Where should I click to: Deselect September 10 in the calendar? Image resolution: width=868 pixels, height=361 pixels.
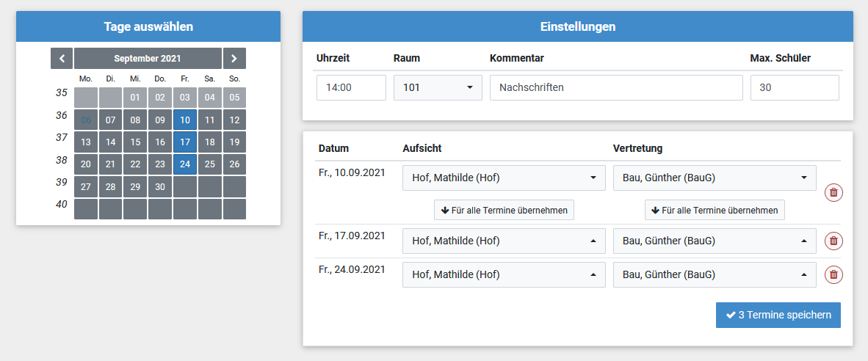tap(185, 120)
